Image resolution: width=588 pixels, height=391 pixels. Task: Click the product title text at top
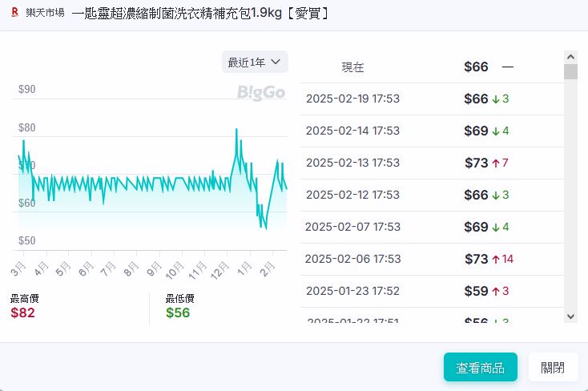pos(200,14)
